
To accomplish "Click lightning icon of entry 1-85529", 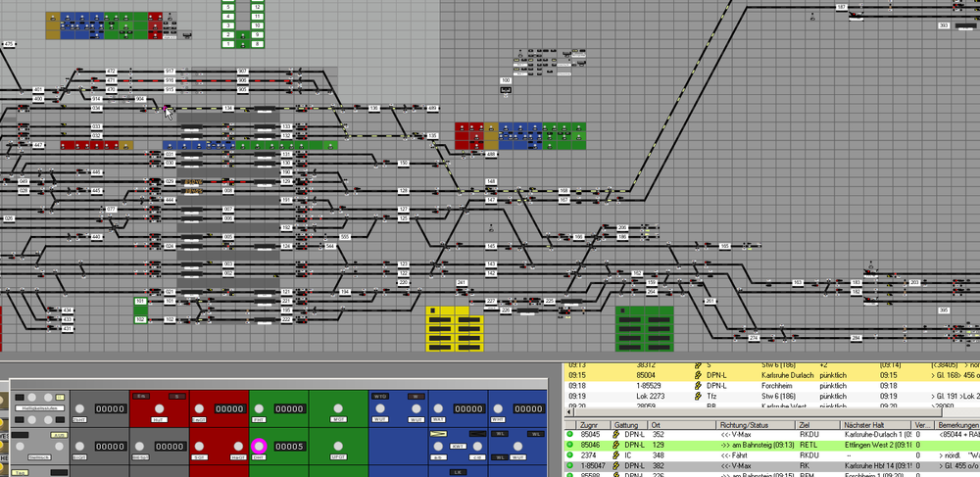I will coord(698,386).
